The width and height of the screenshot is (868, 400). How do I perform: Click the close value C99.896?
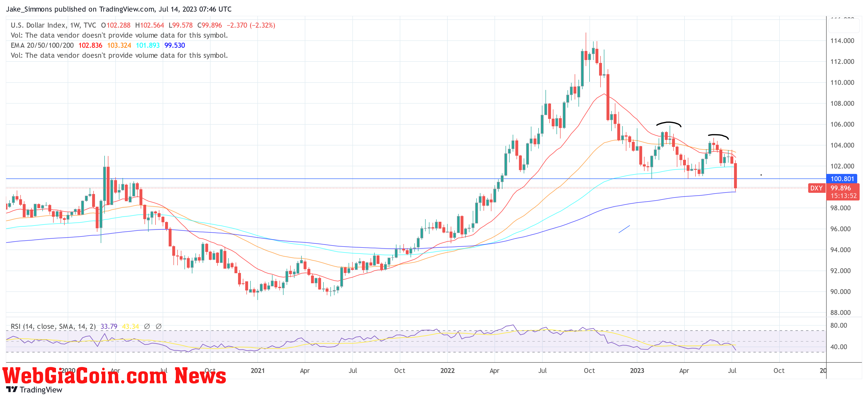tap(210, 25)
